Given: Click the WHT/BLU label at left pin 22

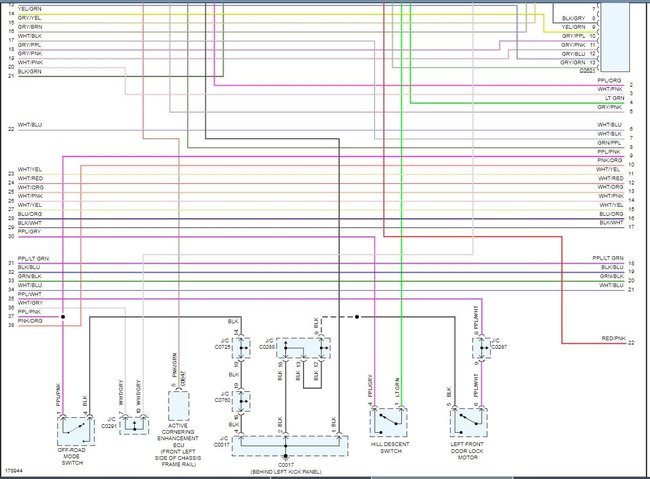Looking at the screenshot, I should tap(29, 125).
